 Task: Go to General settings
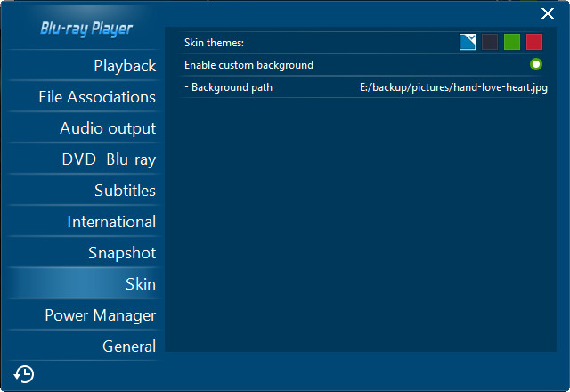(84, 347)
